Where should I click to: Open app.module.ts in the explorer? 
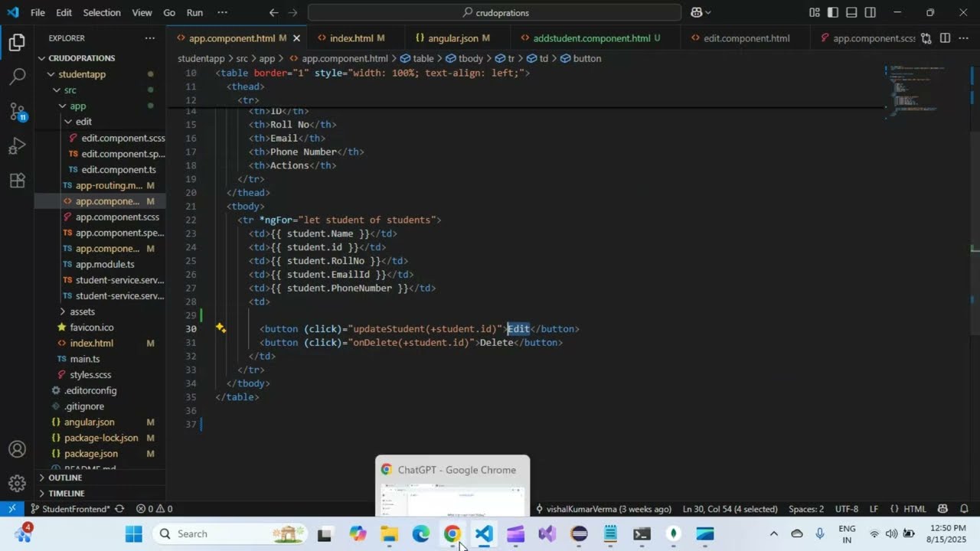pyautogui.click(x=105, y=264)
